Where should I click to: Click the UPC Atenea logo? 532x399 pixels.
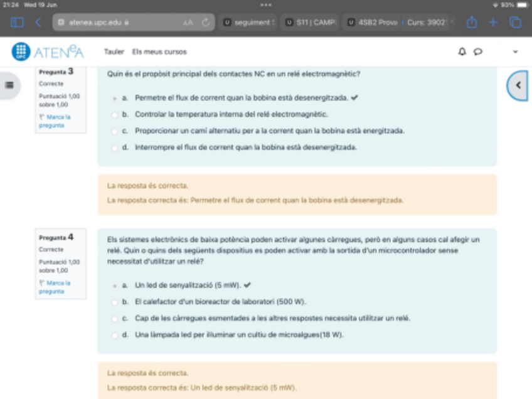tap(48, 51)
